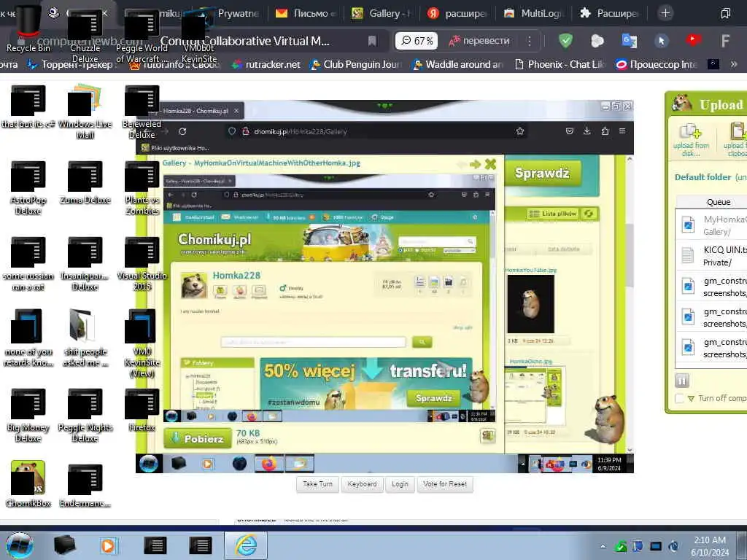Viewport: 747px width, 560px height.
Task: Open the rutracker.net bookmark
Action: (266, 64)
